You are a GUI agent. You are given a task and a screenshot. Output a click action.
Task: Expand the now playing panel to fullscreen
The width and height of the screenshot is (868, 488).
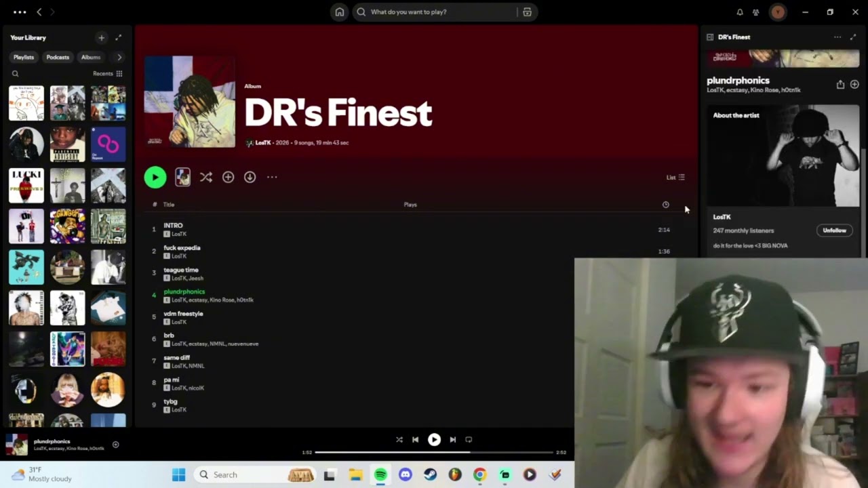tap(853, 37)
